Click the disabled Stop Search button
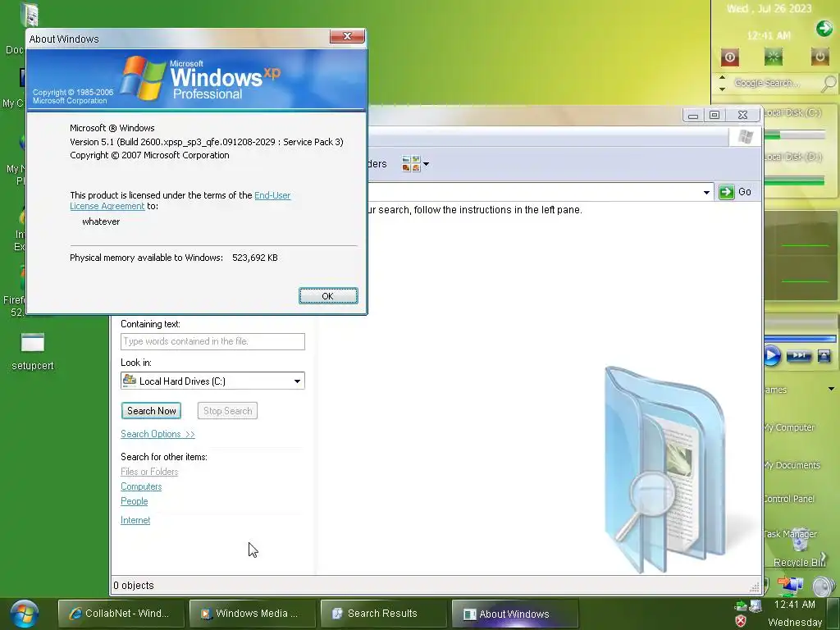This screenshot has width=840, height=630. click(x=227, y=411)
